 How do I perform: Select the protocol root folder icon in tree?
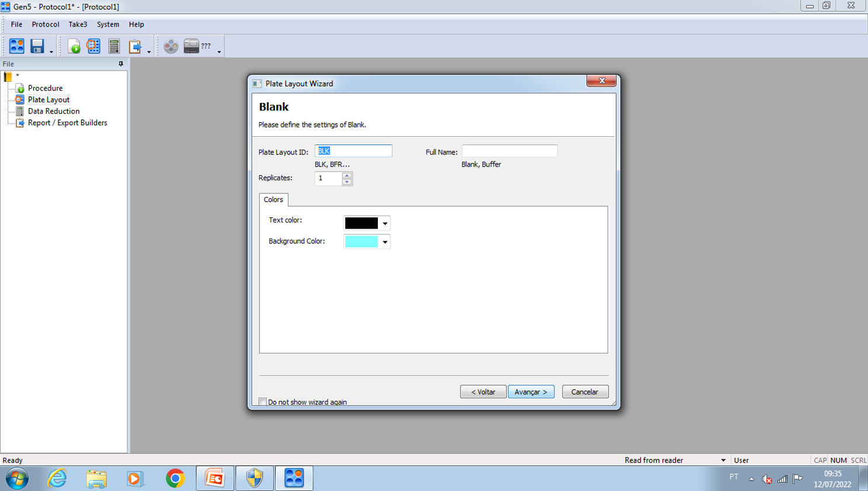(8, 77)
